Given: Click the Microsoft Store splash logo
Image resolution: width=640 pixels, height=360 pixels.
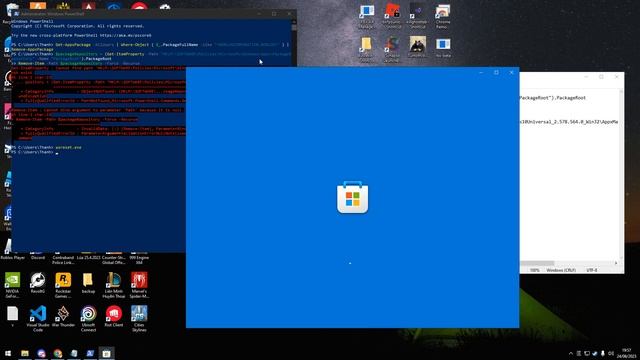Looking at the screenshot, I should (x=353, y=197).
